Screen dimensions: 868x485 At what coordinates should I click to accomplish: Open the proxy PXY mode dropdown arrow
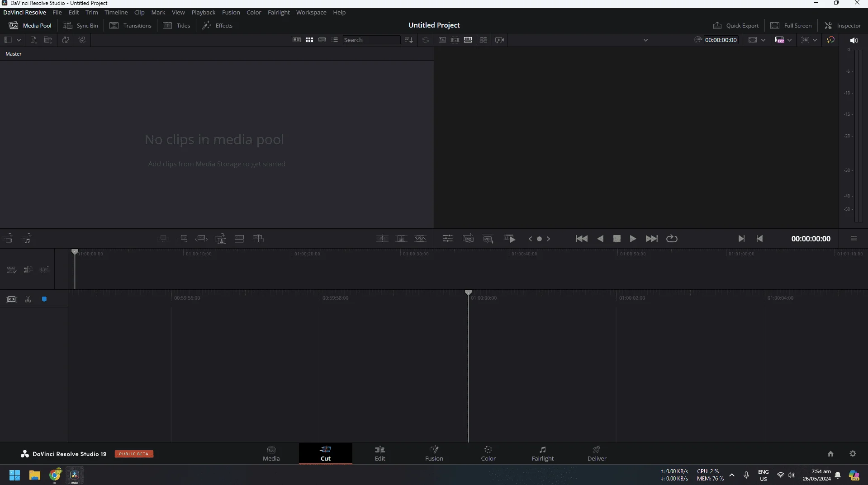[x=789, y=40]
